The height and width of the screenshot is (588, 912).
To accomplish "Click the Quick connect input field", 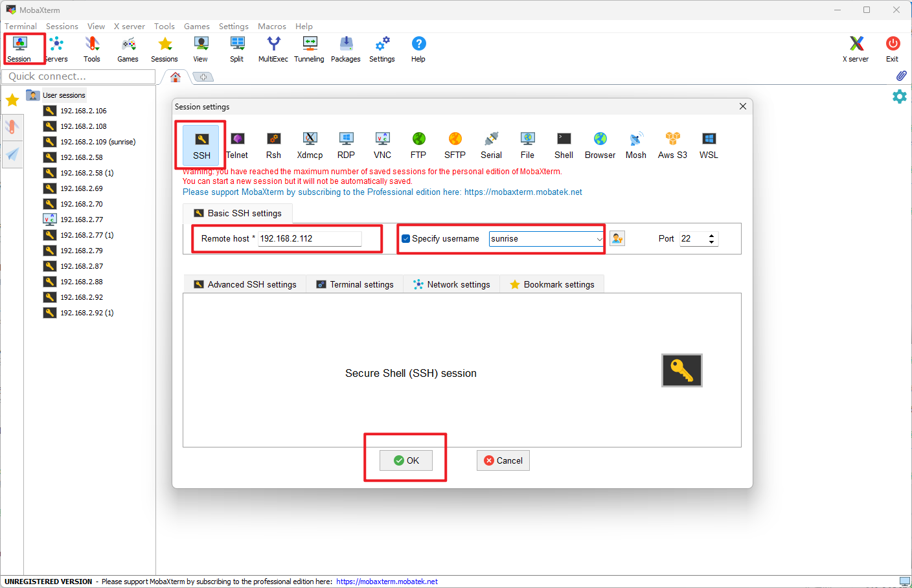I will 79,76.
